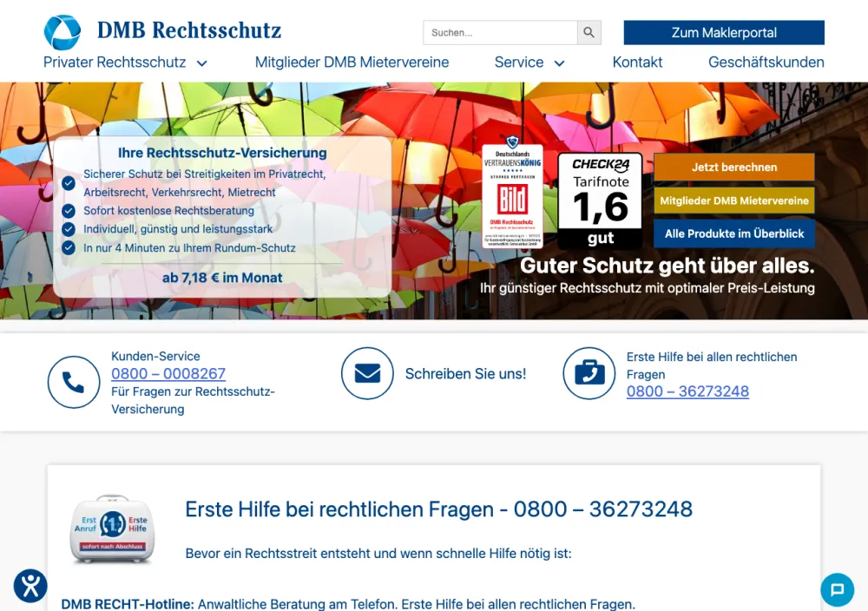Viewport: 868px width, 611px height.
Task: Click the Alle Produkte im Überblick button
Action: (734, 233)
